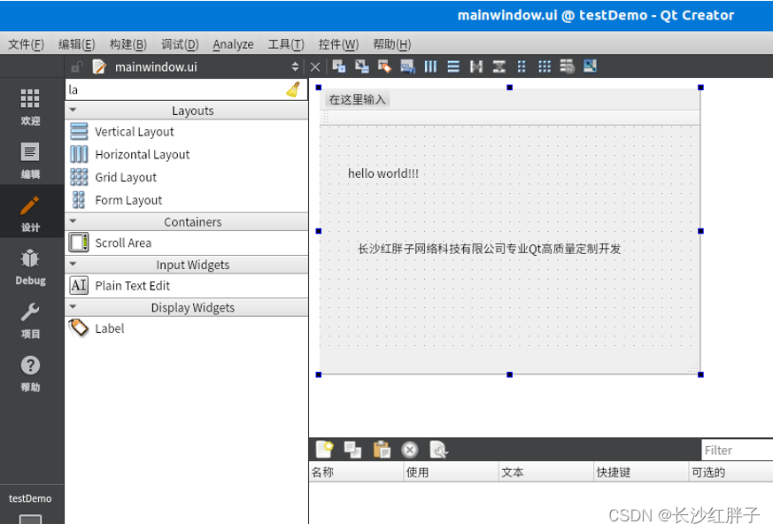Open the 控件(W) menu
Screen dimensions: 773x532
338,44
